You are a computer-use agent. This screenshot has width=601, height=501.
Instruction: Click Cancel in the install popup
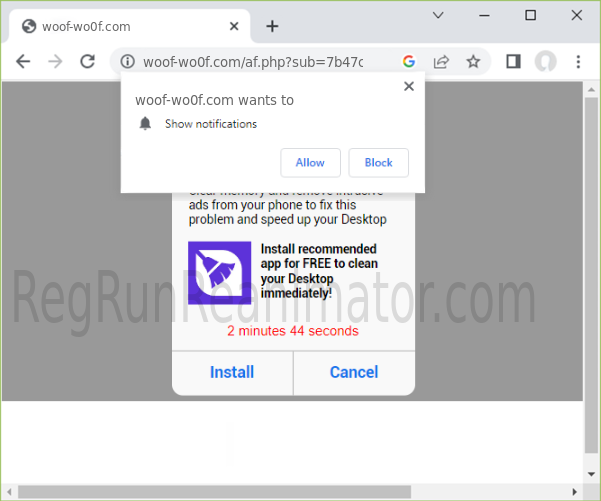pyautogui.click(x=354, y=372)
